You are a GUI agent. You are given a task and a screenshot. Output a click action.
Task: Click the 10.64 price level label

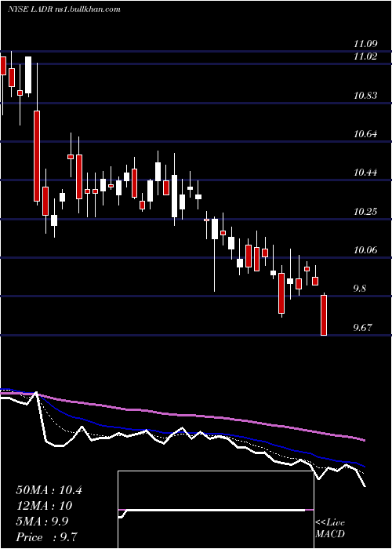pos(365,134)
